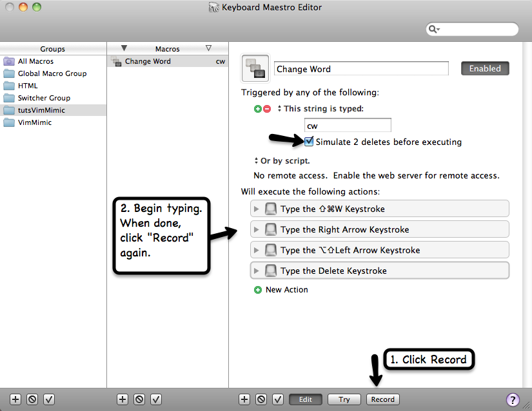Toggle the Enabled macro button
The width and height of the screenshot is (532, 411).
point(485,68)
